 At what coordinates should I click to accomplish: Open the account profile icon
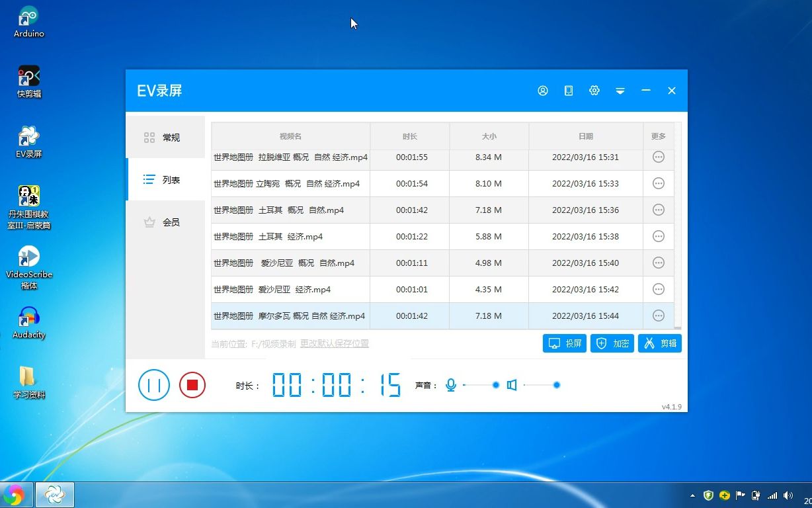tap(542, 91)
